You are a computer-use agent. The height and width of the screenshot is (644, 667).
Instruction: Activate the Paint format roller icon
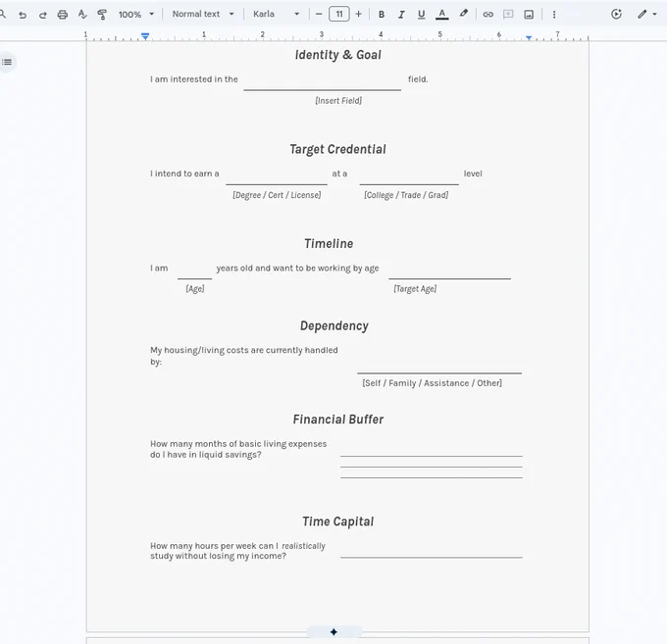(102, 15)
